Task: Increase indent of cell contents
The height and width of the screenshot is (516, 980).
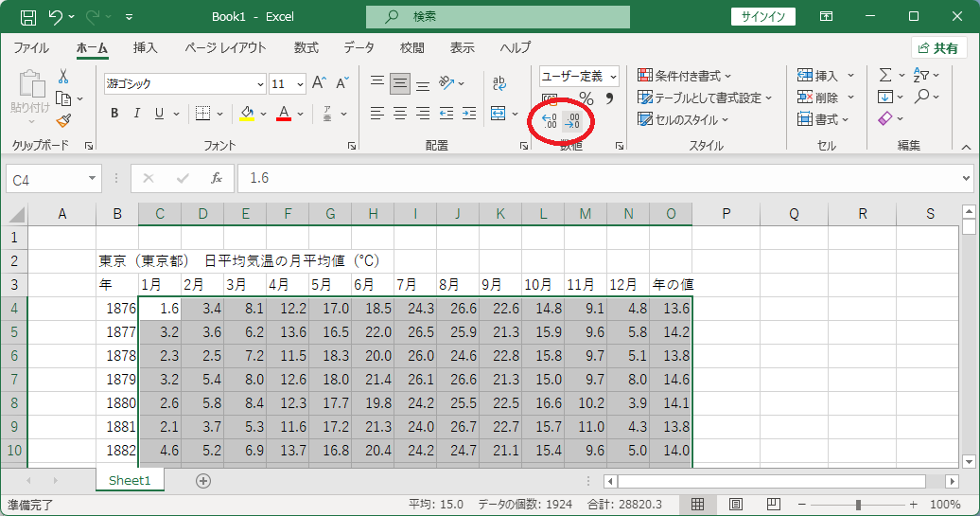Action: [x=469, y=114]
